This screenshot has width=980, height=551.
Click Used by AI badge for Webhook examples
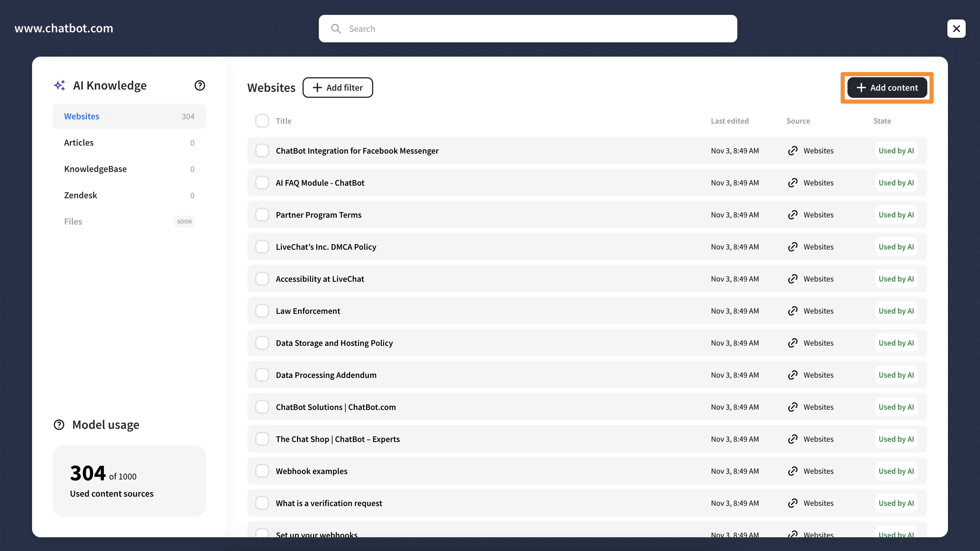(896, 471)
